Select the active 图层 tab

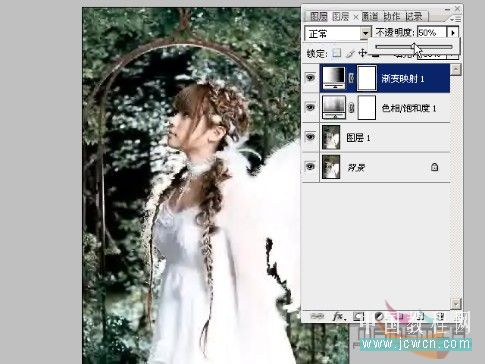tap(340, 16)
